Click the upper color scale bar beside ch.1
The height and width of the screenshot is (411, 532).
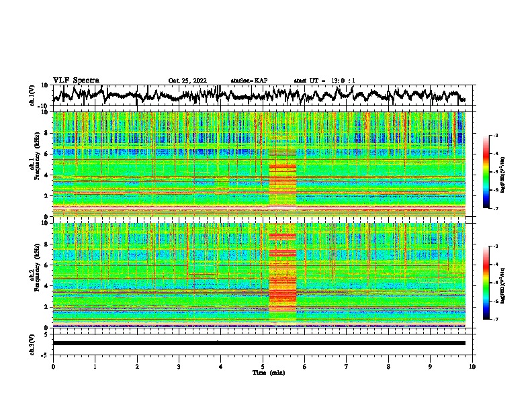[x=486, y=172]
